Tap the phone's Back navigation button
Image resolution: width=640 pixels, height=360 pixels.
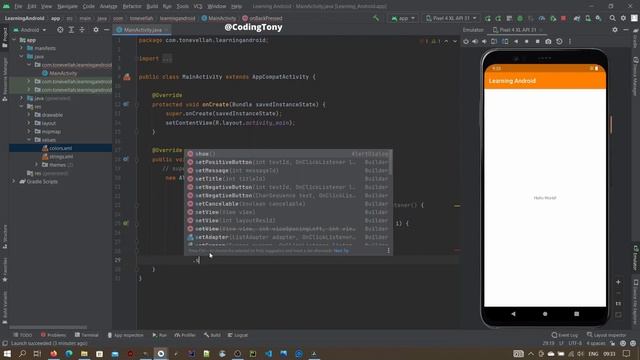[x=513, y=314]
